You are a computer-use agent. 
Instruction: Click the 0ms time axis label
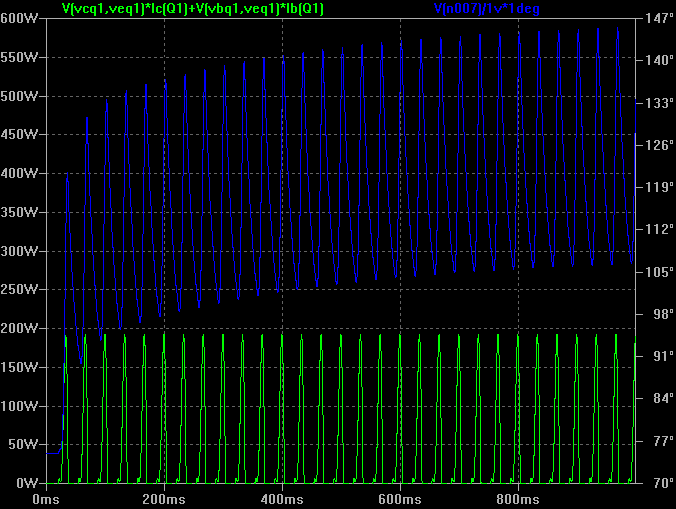[x=46, y=500]
